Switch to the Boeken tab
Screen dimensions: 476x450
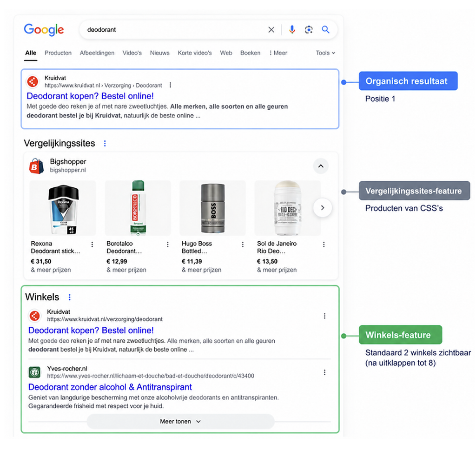(251, 53)
